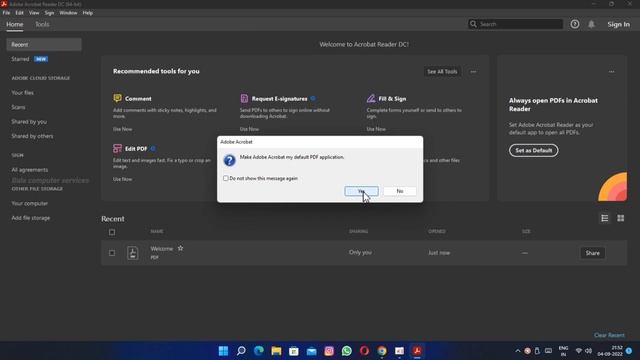
Task: Select Recent in the sidebar
Action: (x=44, y=44)
